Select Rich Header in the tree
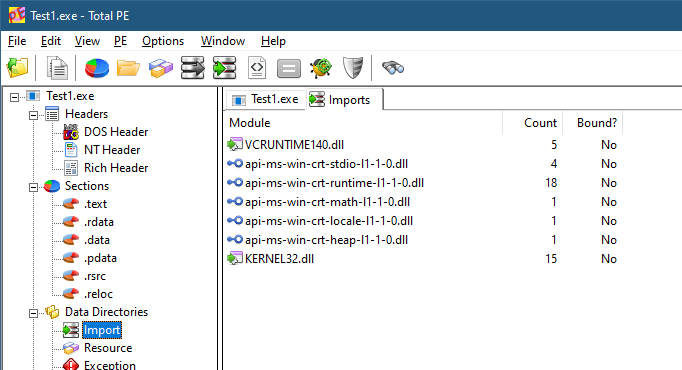682x370 pixels. click(116, 168)
